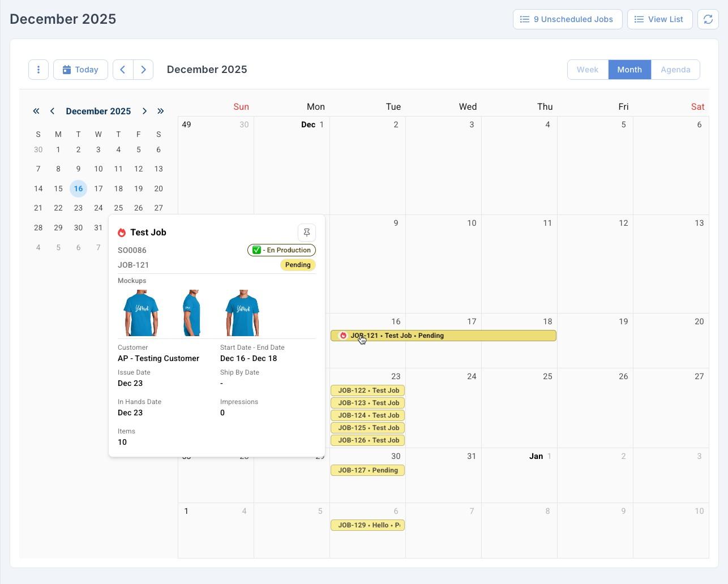Select the Month view tab
728x584 pixels.
click(x=629, y=70)
